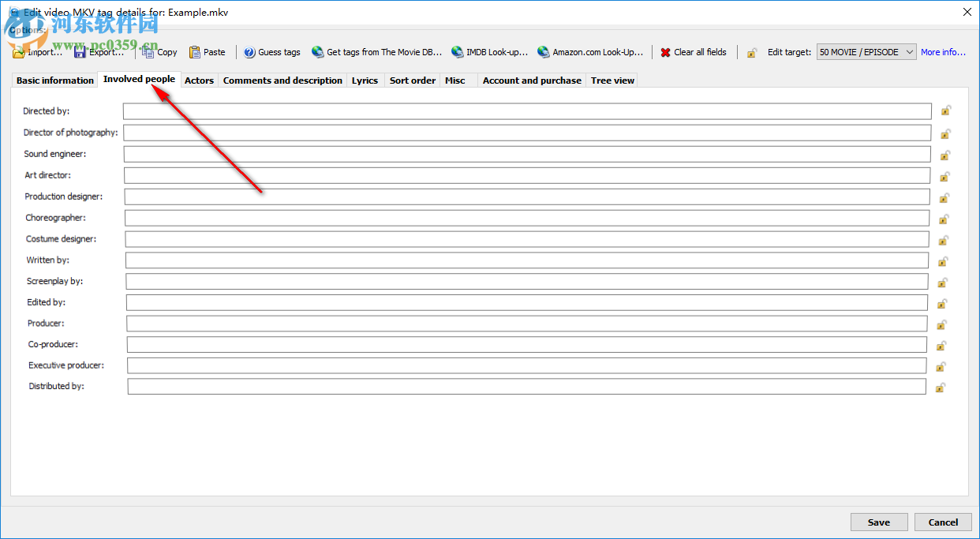Save the MKV tag changes
980x539 pixels.
coord(878,522)
